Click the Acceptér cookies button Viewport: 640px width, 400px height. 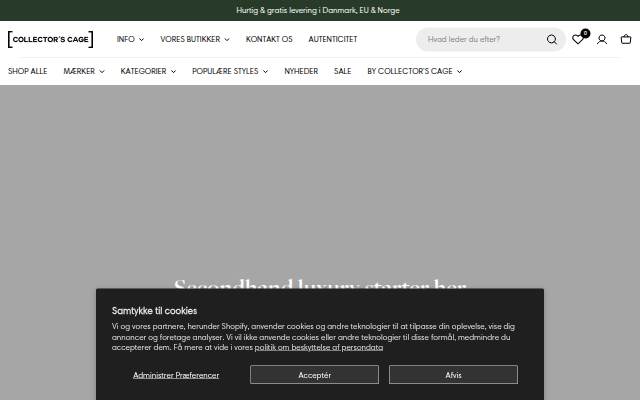[314, 375]
